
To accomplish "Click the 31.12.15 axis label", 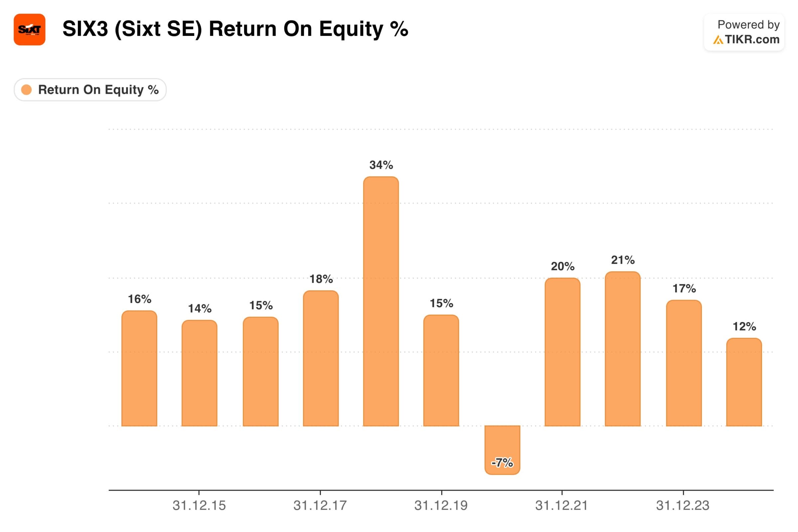I will coord(199,505).
